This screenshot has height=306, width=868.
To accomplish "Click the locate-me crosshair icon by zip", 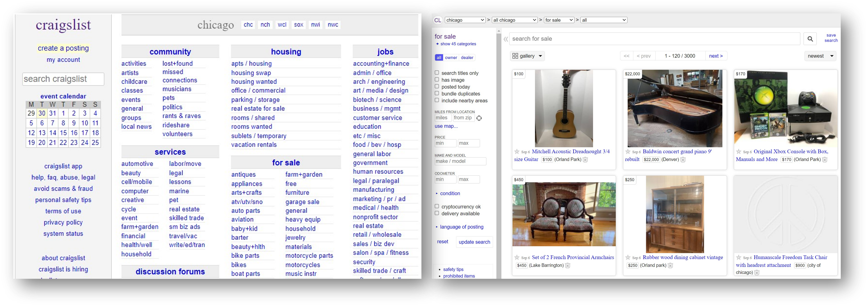I will pos(479,118).
